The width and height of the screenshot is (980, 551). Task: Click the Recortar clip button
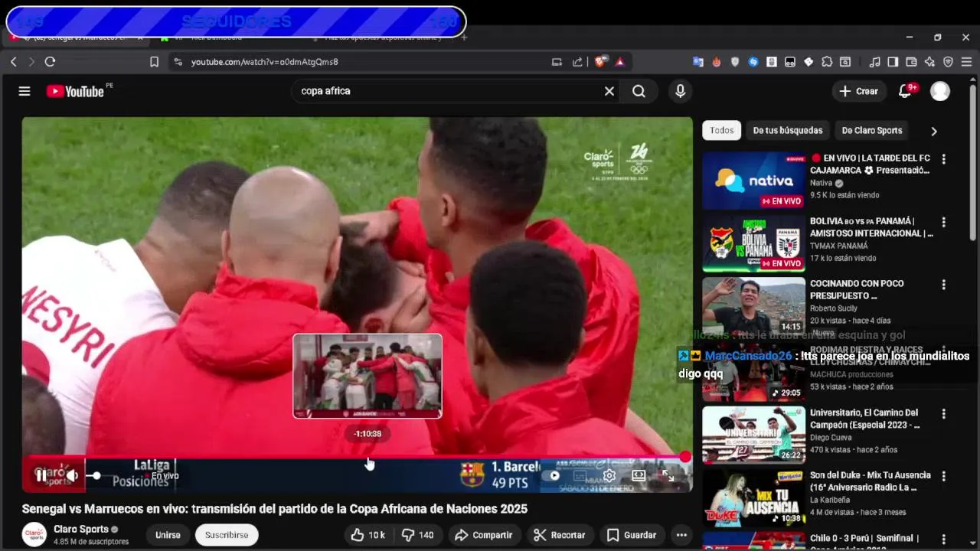(x=560, y=535)
